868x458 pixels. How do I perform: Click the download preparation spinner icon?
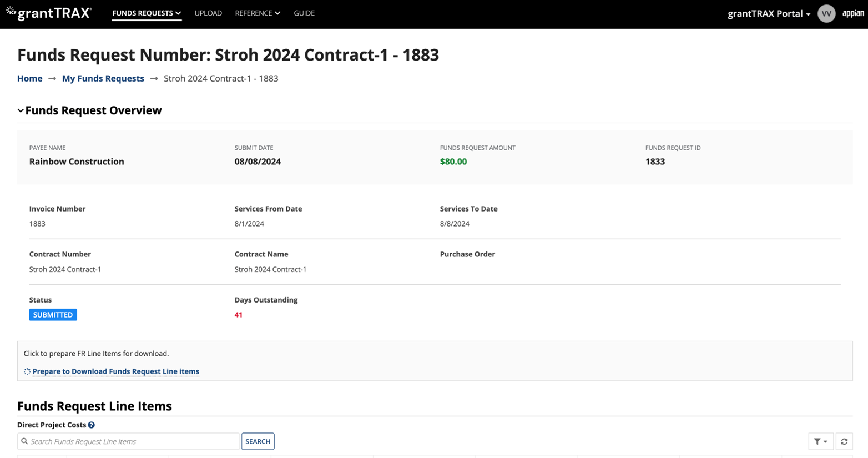(x=27, y=371)
